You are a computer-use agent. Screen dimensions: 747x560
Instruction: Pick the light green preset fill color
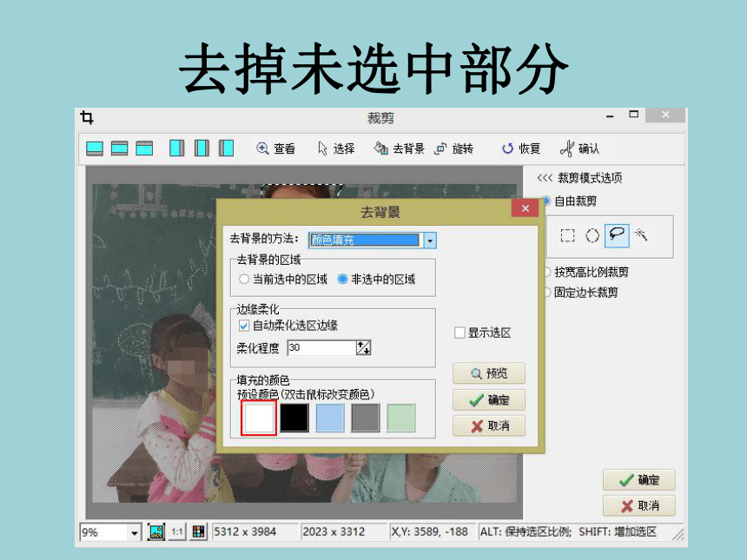point(401,418)
